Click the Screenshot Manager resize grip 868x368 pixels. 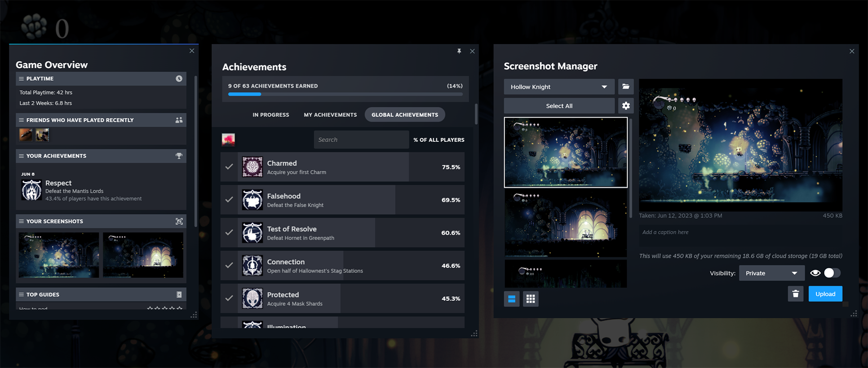click(854, 314)
